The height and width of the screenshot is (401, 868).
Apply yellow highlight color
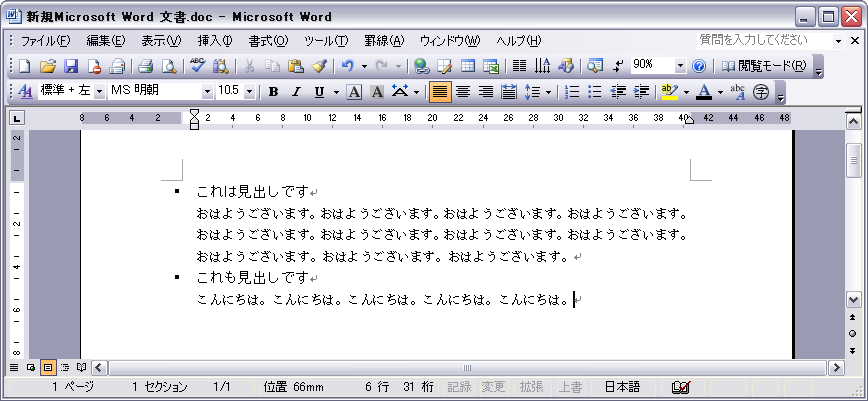point(670,92)
